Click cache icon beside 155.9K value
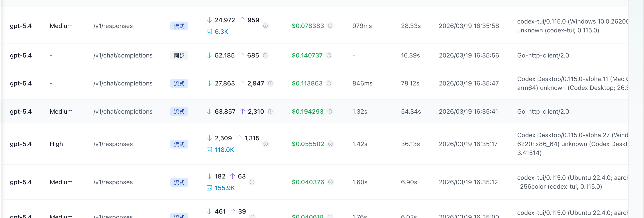Screen dimensions: 644x218 pos(209,188)
